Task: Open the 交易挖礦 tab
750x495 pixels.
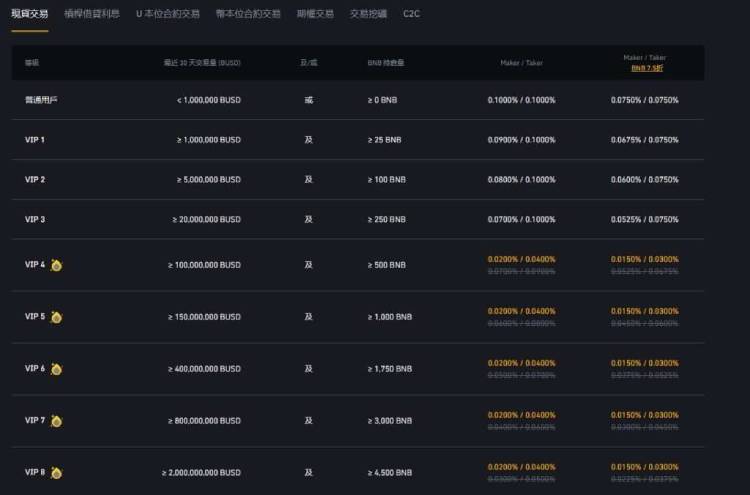Action: click(x=368, y=14)
